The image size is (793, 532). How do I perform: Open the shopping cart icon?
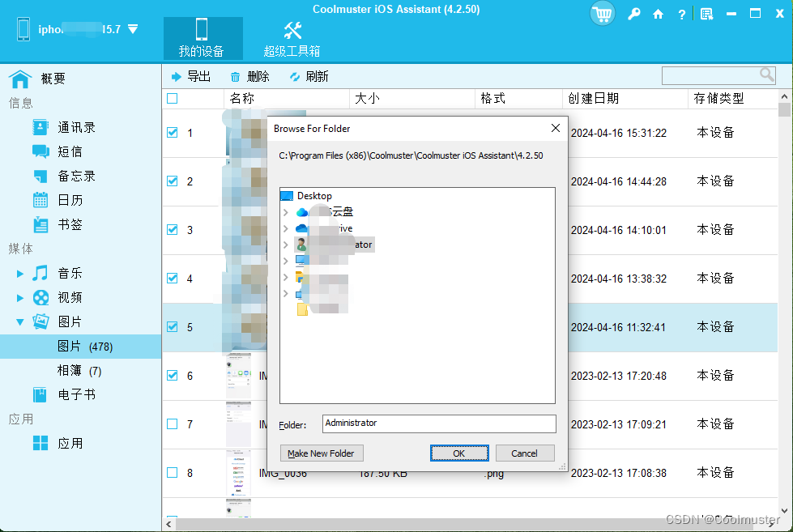[602, 14]
